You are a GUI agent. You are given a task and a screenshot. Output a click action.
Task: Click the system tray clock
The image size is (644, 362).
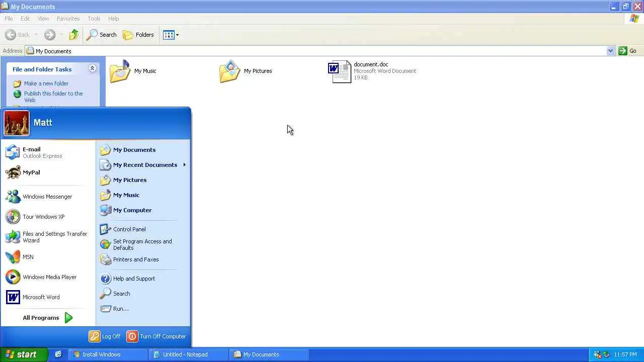625,354
